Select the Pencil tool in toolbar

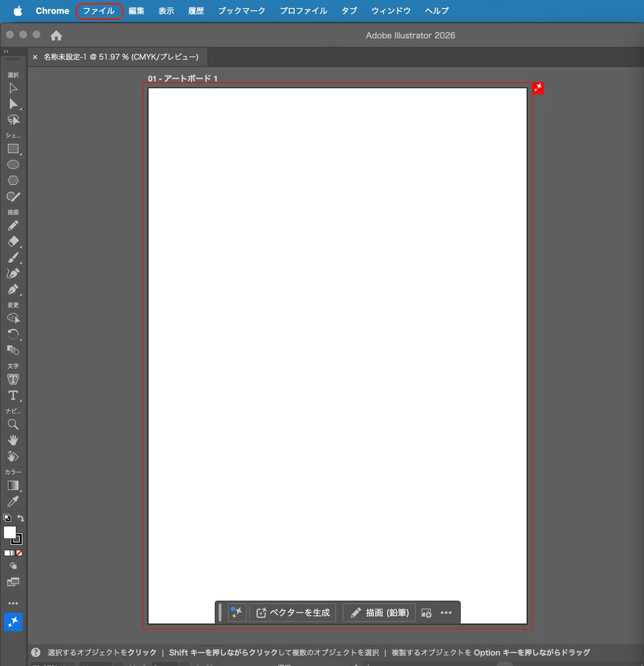(13, 225)
